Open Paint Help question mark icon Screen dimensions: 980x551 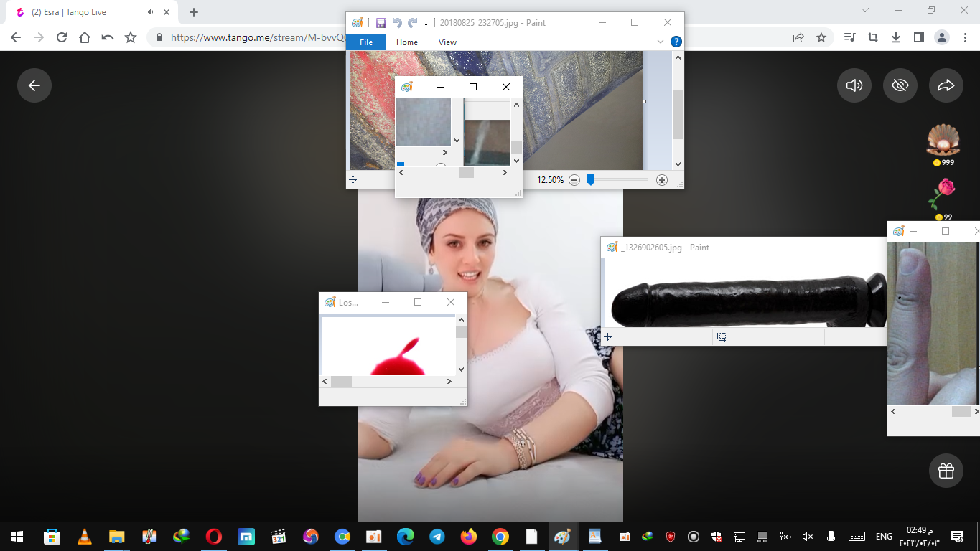coord(676,42)
